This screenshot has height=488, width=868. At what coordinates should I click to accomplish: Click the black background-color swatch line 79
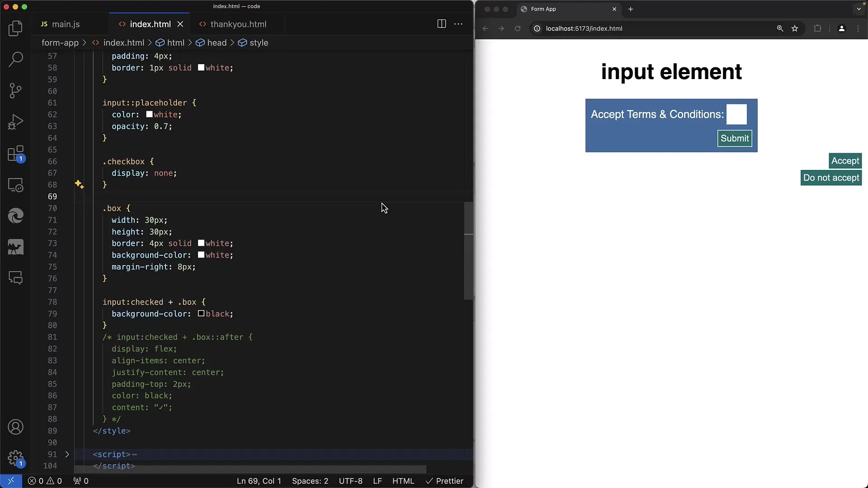[x=201, y=314]
